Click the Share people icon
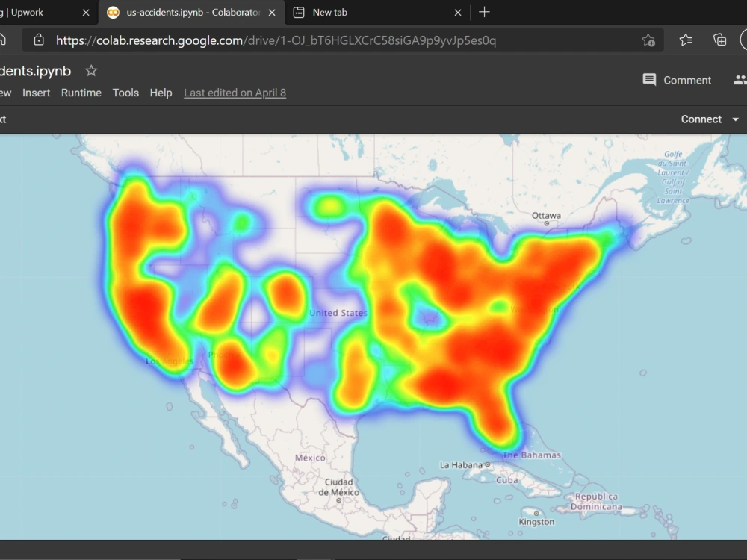Image resolution: width=747 pixels, height=560 pixels. (740, 80)
